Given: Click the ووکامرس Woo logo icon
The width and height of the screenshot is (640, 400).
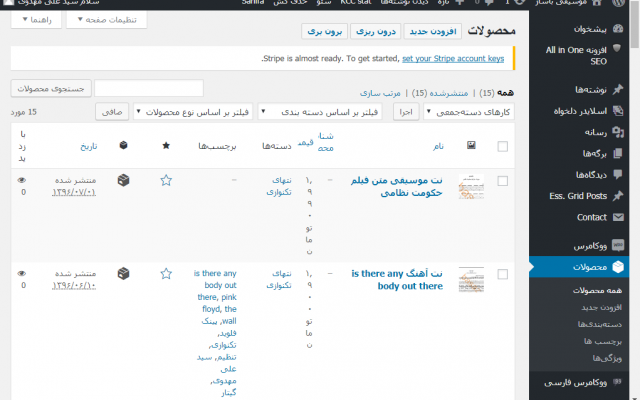Looking at the screenshot, I should 618,245.
